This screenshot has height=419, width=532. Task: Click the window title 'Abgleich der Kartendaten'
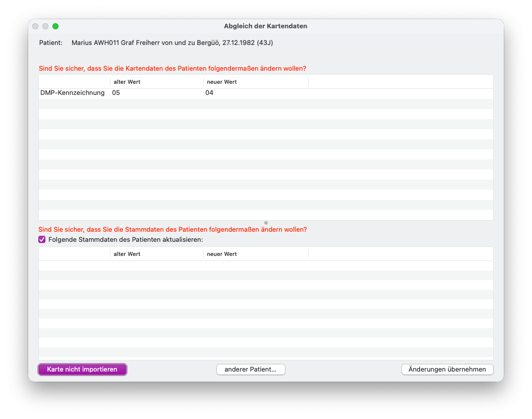point(266,26)
